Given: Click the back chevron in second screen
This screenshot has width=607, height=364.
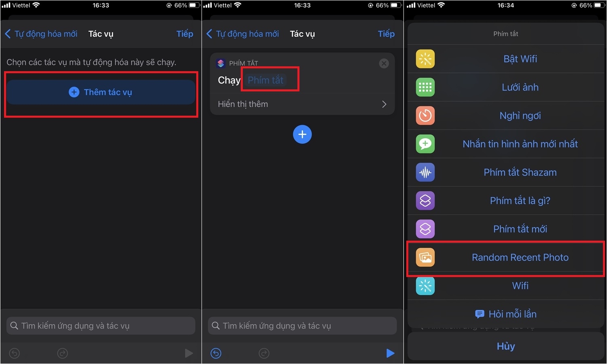Looking at the screenshot, I should pyautogui.click(x=209, y=34).
